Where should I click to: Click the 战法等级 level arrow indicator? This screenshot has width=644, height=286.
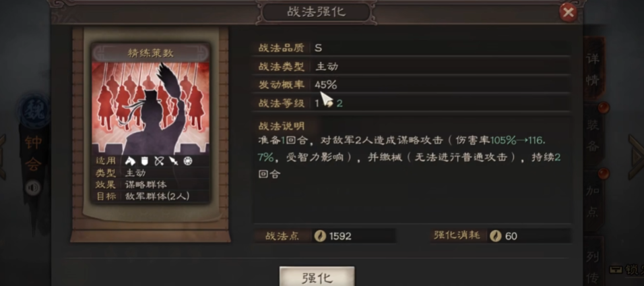[328, 104]
